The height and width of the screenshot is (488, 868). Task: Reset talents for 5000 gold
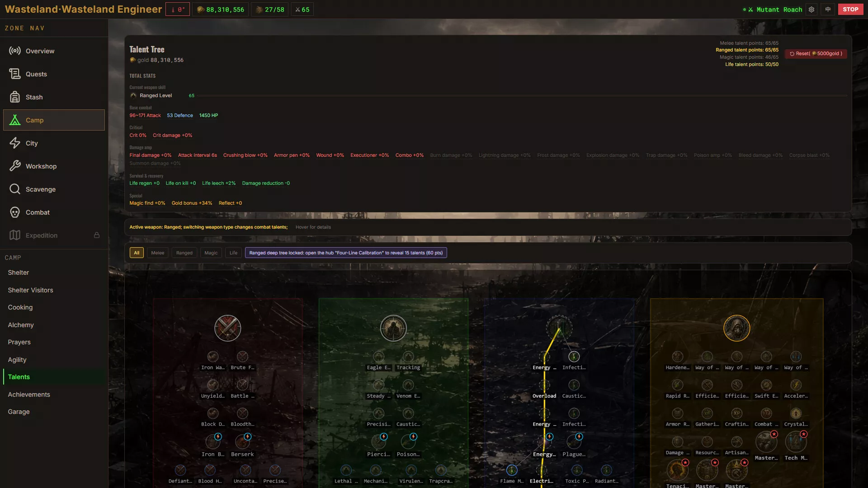[816, 54]
